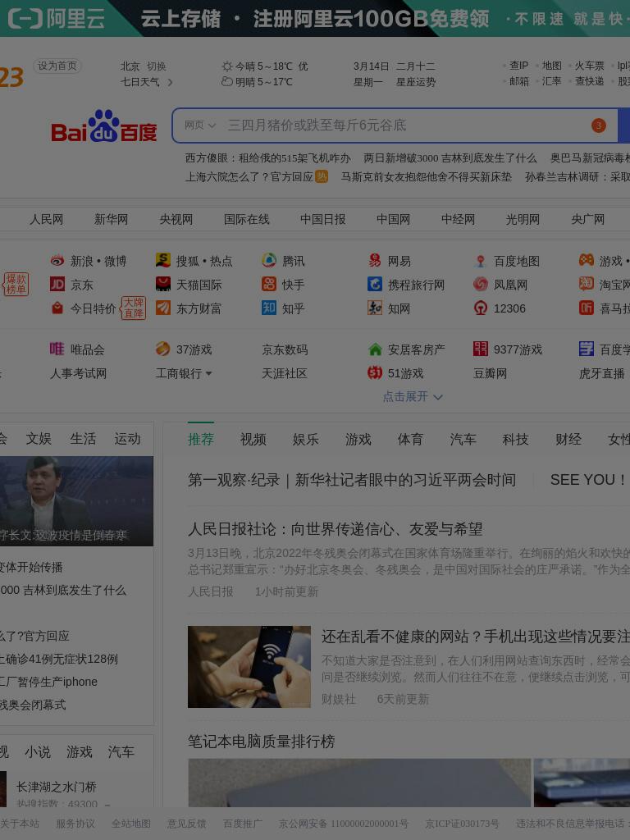
Task: Open the 科技 tab
Action: point(515,440)
